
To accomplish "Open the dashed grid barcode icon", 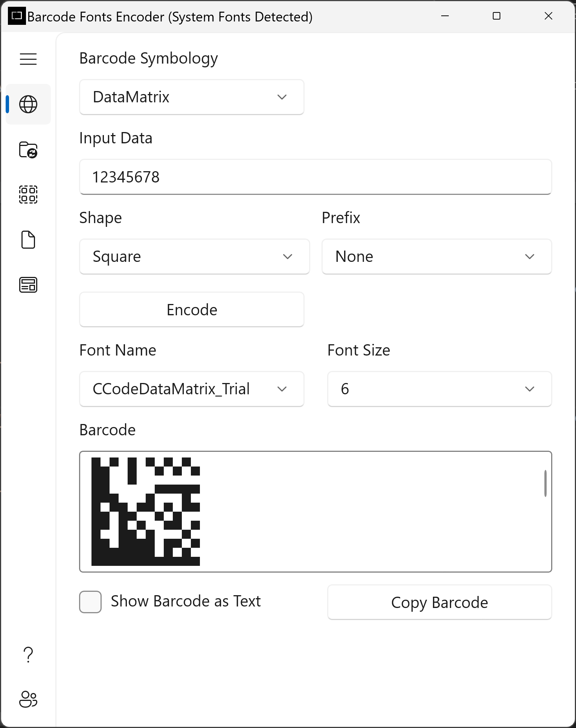I will click(28, 195).
